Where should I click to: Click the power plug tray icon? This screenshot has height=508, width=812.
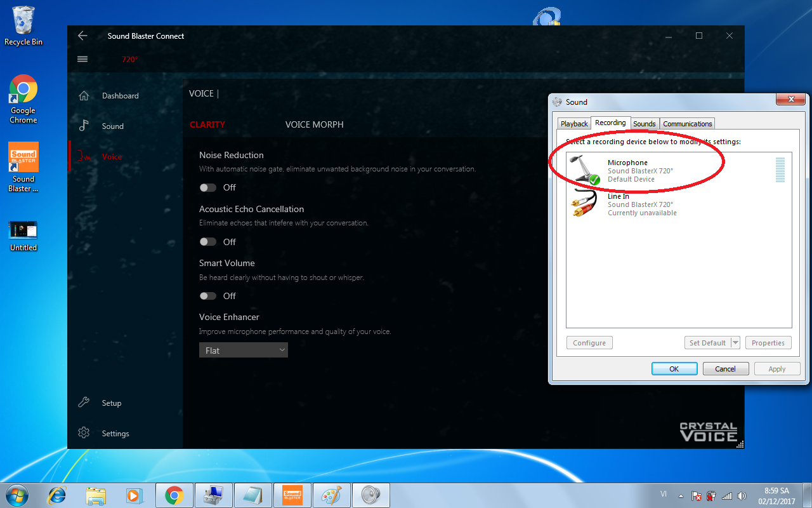(x=712, y=496)
